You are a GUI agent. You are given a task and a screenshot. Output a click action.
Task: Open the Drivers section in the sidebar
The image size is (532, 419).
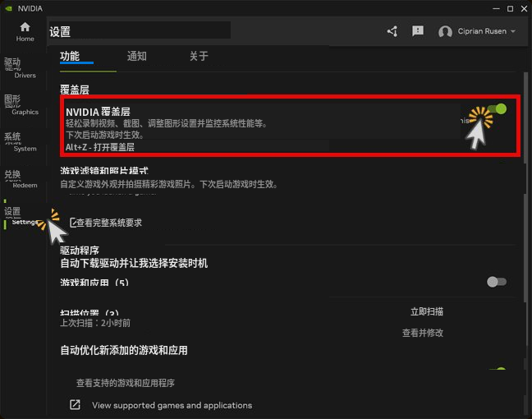(20, 68)
